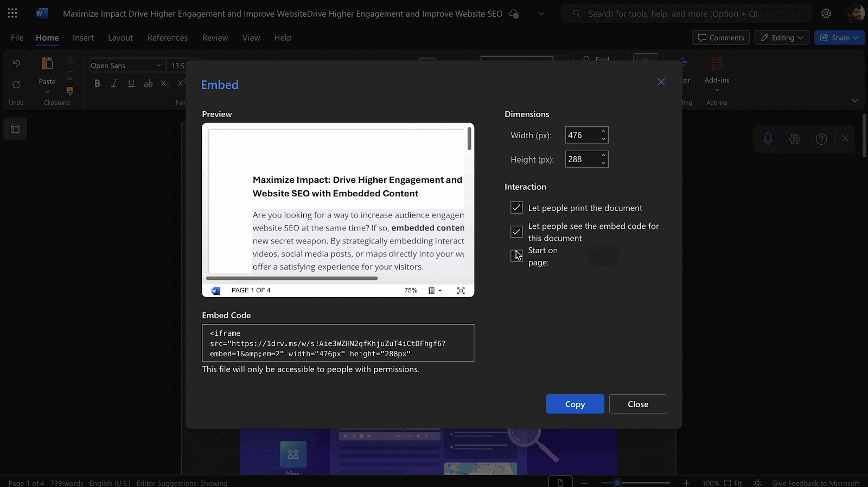This screenshot has width=868, height=487.
Task: Click the Paste clipboard icon
Action: [x=47, y=63]
